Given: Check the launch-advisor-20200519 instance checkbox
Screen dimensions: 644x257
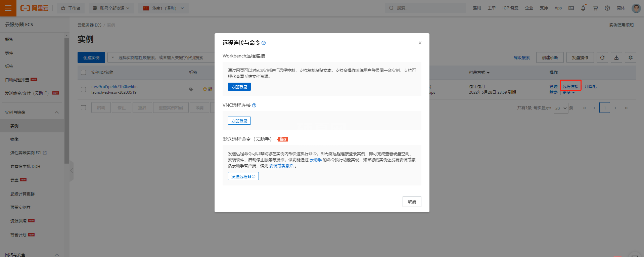Looking at the screenshot, I should pos(84,89).
